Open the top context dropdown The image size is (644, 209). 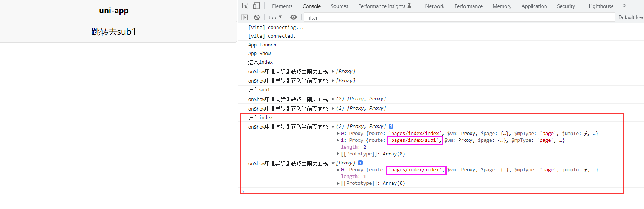pyautogui.click(x=275, y=17)
